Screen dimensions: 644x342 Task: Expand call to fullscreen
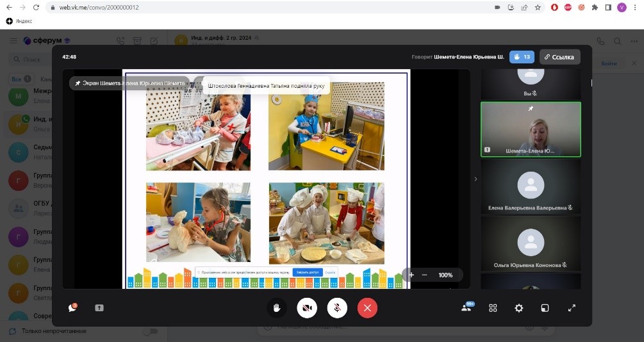[572, 308]
